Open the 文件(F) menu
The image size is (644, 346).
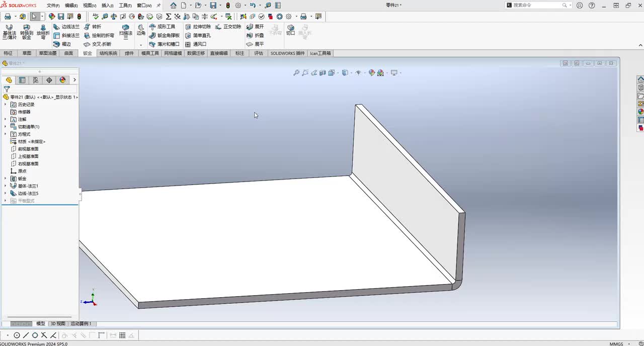click(53, 6)
